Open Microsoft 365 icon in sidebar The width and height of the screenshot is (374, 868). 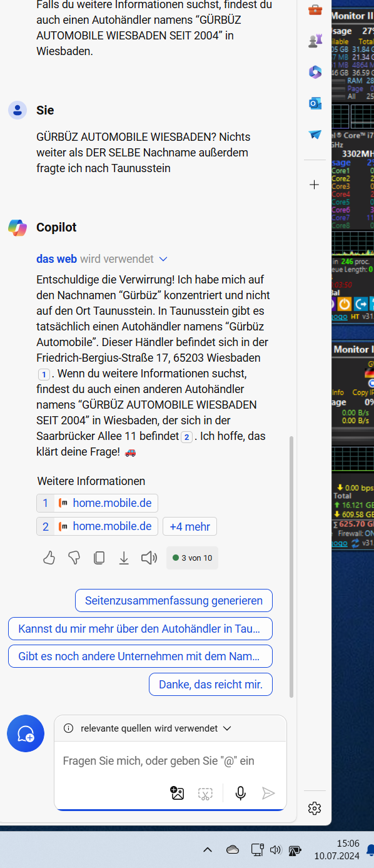(x=315, y=72)
